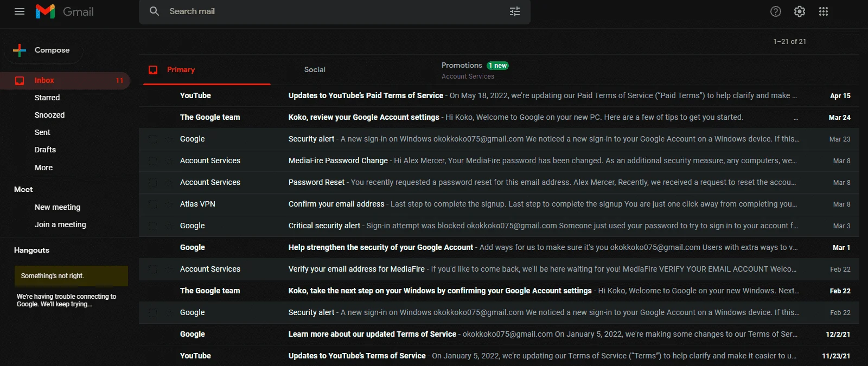Star the Google Security alert email from Mar 23
Image resolution: width=868 pixels, height=366 pixels.
pos(168,139)
